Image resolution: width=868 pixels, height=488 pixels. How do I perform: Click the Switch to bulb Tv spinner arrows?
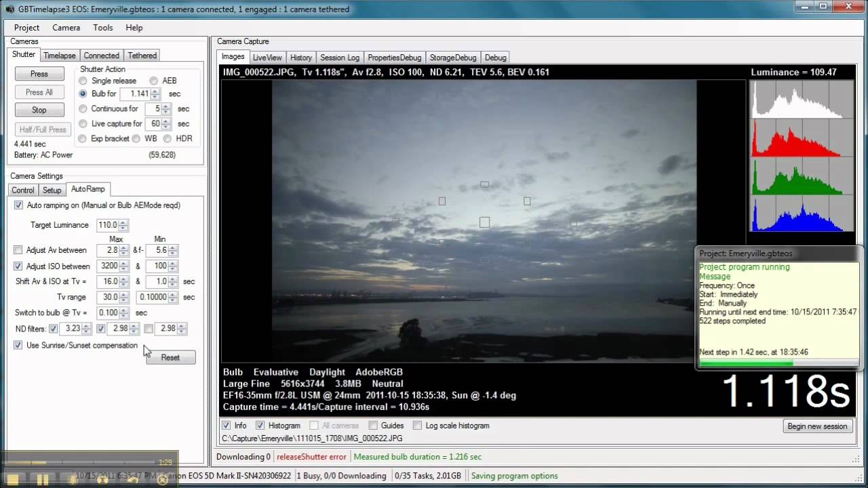click(x=124, y=313)
